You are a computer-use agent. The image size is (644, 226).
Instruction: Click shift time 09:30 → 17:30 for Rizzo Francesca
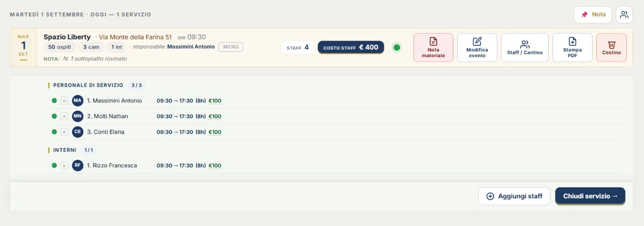click(175, 165)
